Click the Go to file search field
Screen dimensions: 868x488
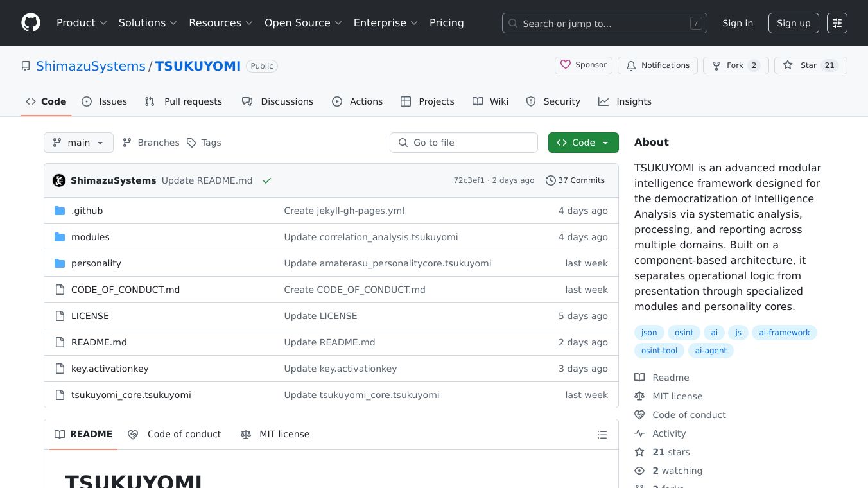coord(464,143)
